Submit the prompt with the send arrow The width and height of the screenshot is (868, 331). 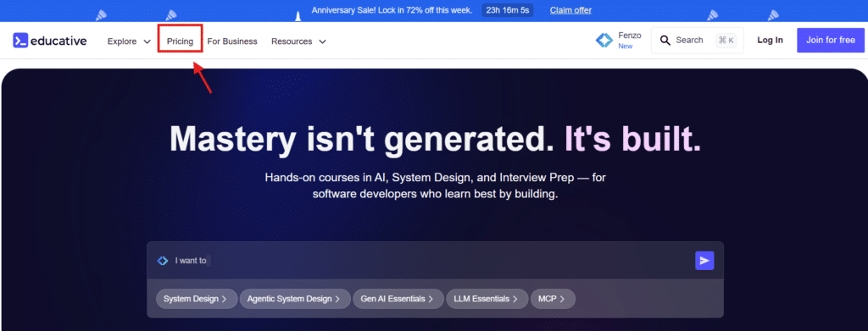tap(704, 261)
